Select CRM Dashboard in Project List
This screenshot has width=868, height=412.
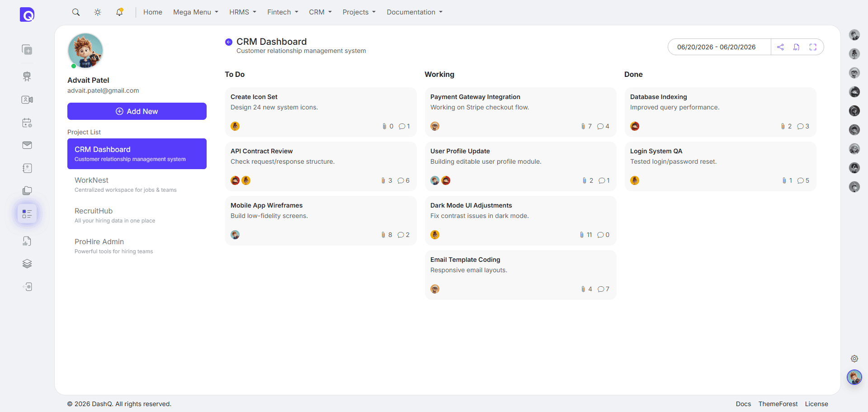[137, 154]
